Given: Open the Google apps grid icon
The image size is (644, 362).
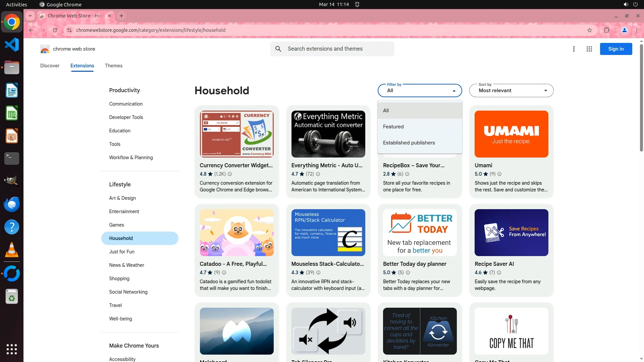Looking at the screenshot, I should pos(589,49).
